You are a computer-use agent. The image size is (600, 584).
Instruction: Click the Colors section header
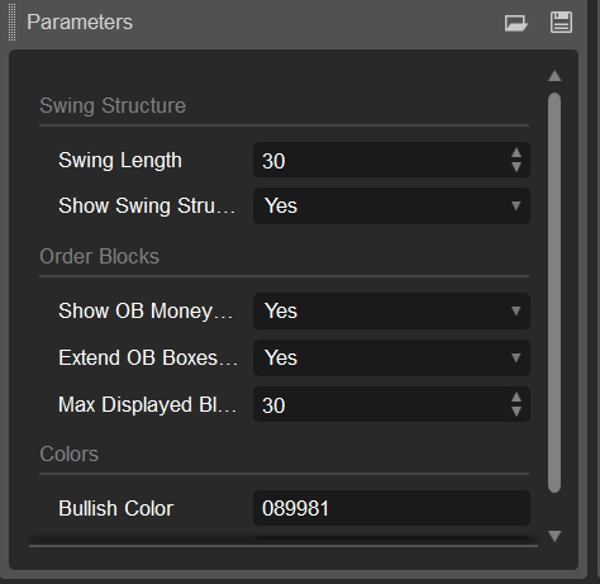point(69,454)
